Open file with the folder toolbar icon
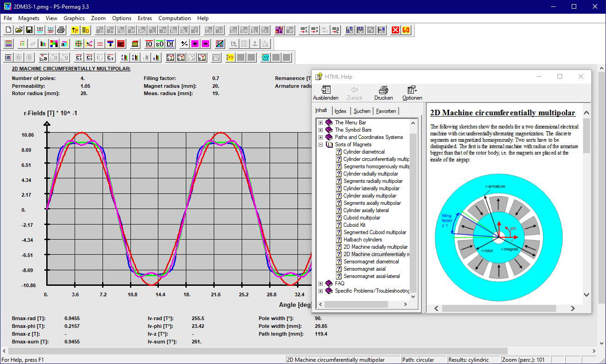 pyautogui.click(x=19, y=30)
